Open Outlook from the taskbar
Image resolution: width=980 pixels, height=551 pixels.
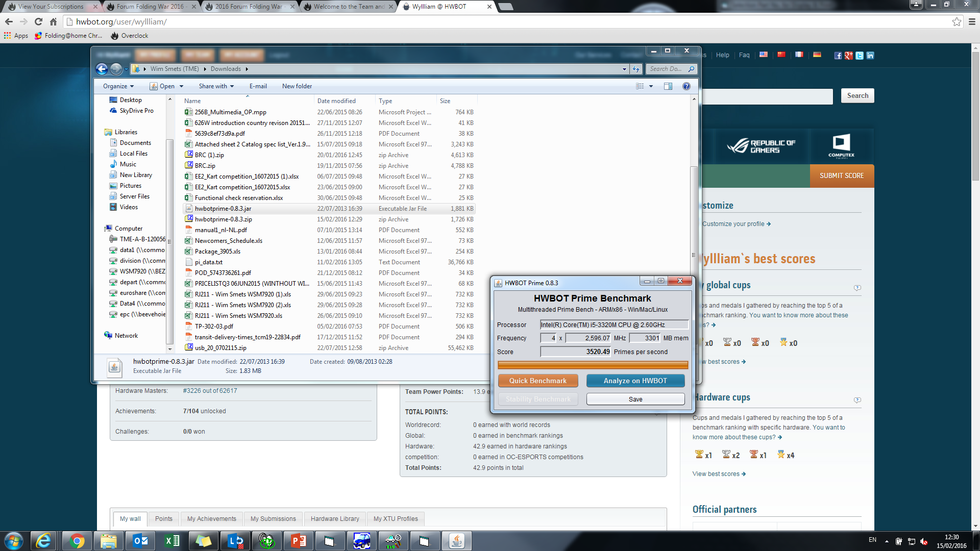point(140,541)
